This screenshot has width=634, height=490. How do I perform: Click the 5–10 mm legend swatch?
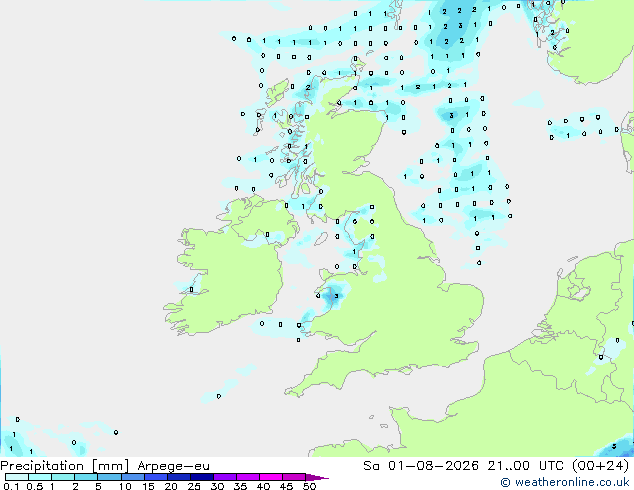point(109,477)
